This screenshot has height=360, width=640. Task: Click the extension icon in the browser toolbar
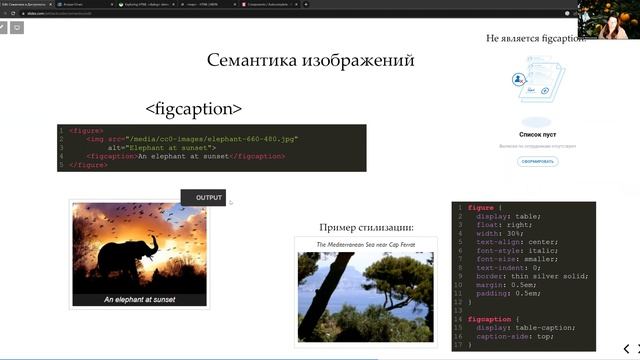coord(567,13)
